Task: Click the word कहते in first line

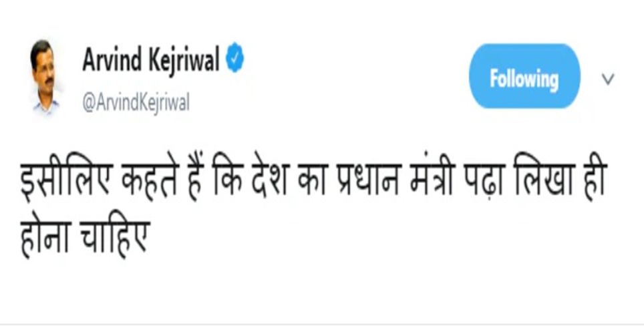Action: click(150, 181)
